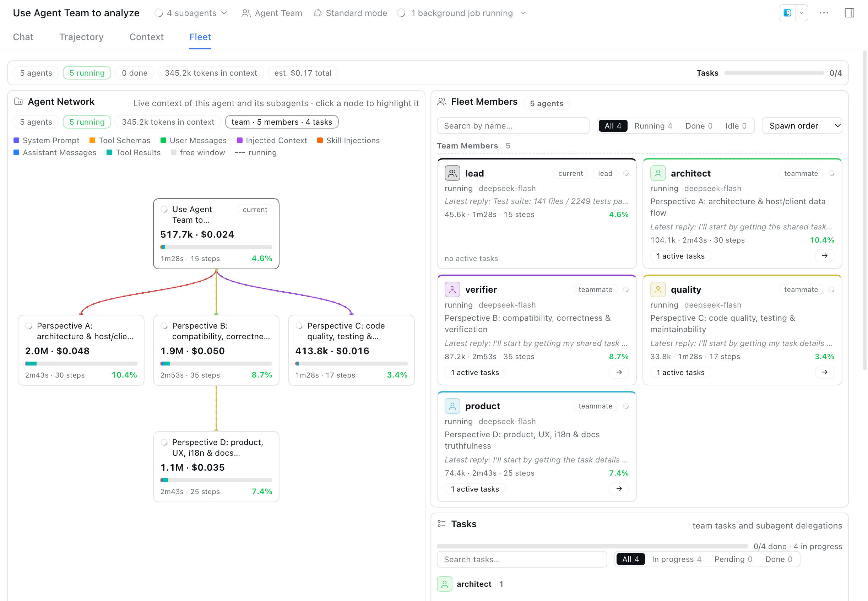Expand the 4 subagents dropdown

191,13
